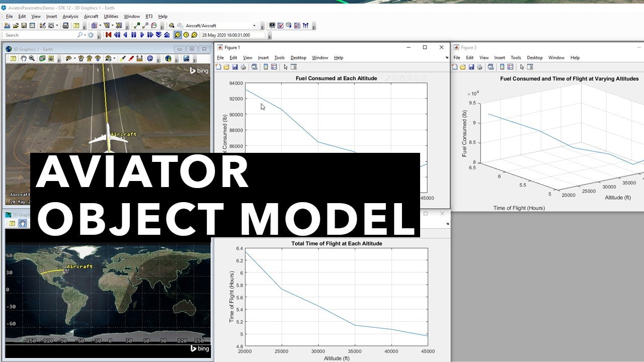Screen dimensions: 644x362
Task: Click the Step Forward animation button
Action: click(150, 35)
